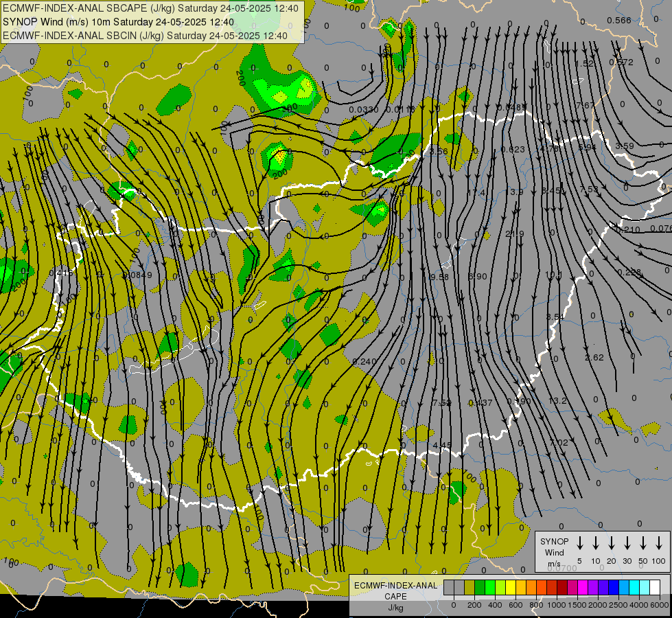Click the map value 3.56
This screenshot has height=618, width=672.
[439, 151]
